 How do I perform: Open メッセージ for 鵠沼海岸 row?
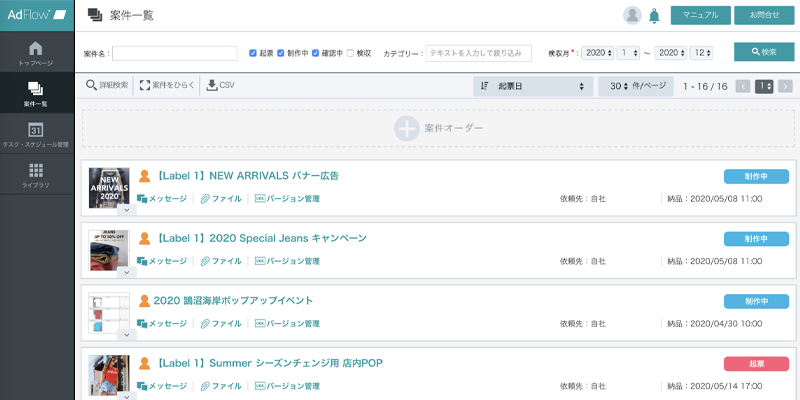pyautogui.click(x=162, y=323)
